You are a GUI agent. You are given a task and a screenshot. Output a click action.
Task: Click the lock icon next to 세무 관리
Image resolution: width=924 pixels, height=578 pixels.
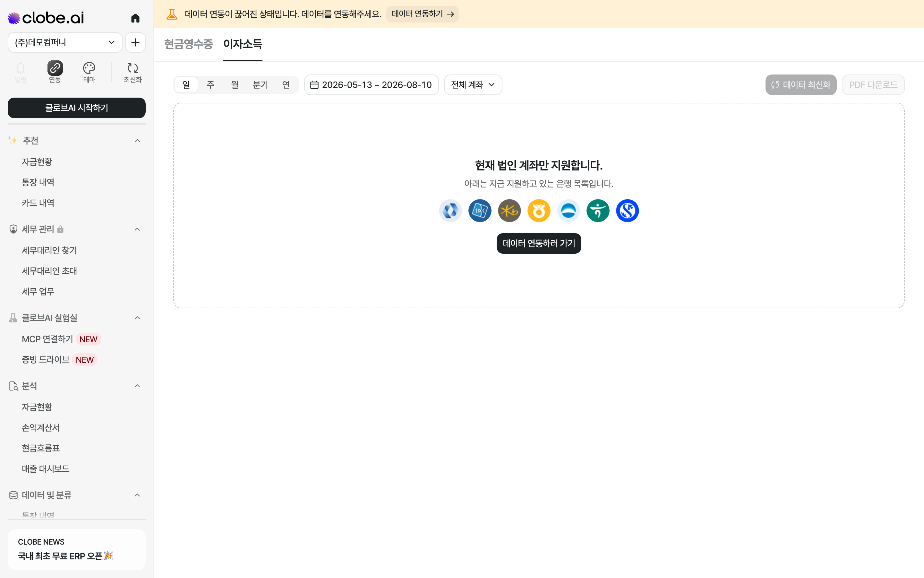coord(60,229)
